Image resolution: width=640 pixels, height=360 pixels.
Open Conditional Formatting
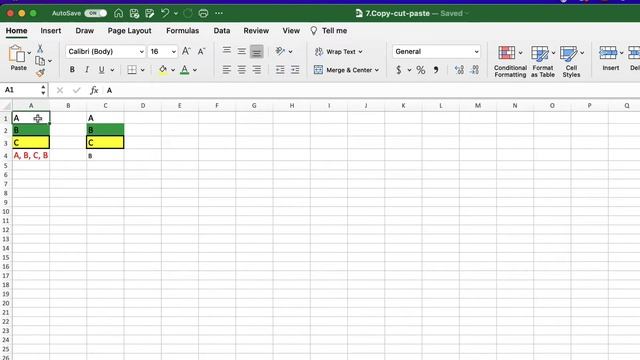click(x=510, y=61)
